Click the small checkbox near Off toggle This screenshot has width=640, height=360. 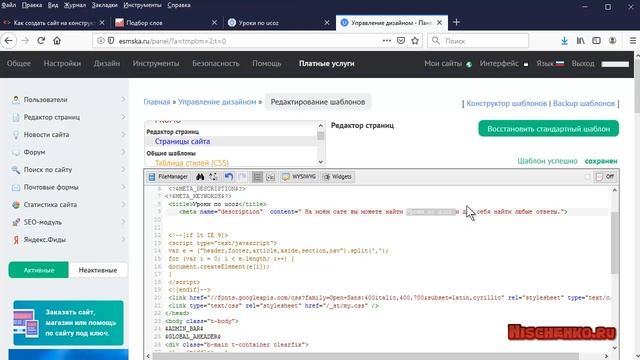[587, 177]
